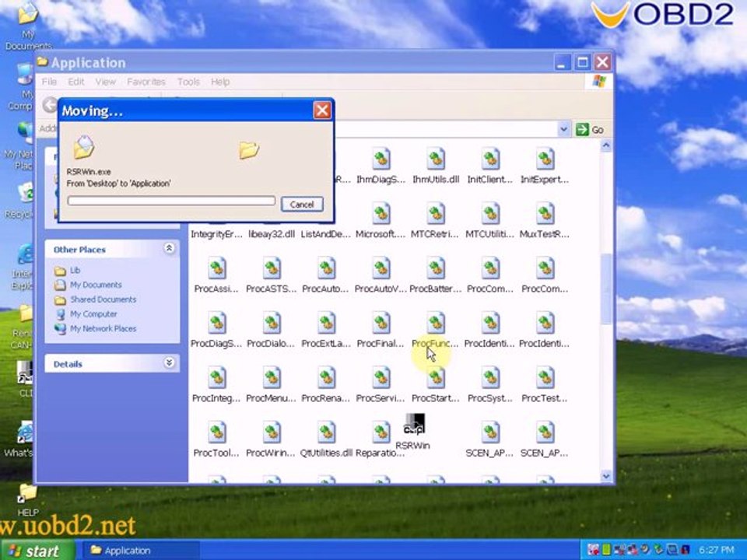Open the Favorites menu
The width and height of the screenshot is (747, 560).
pos(146,82)
